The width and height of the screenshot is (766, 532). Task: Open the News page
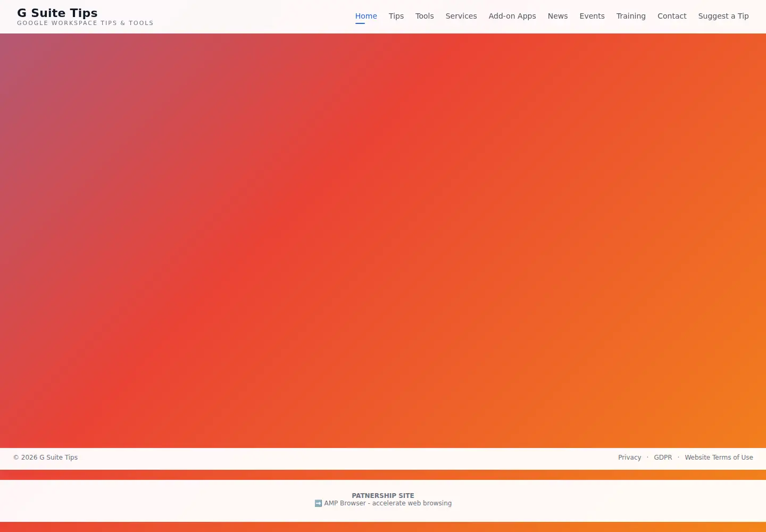coord(557,16)
